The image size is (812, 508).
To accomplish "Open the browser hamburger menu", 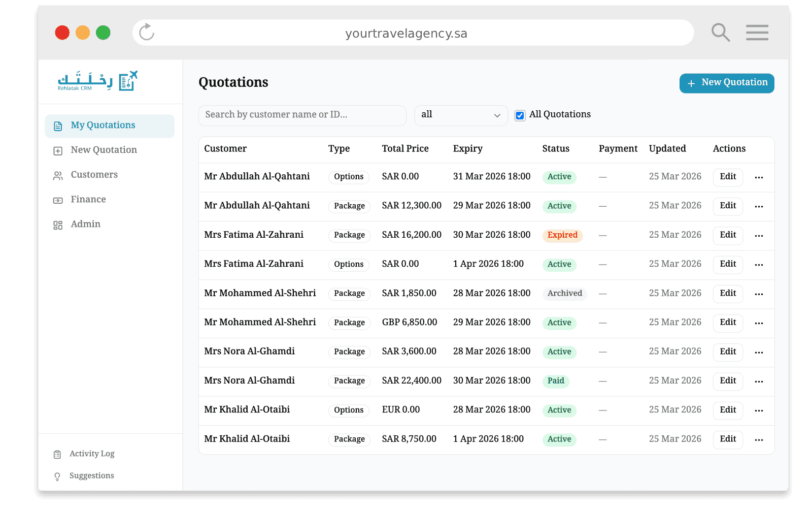I will click(757, 33).
